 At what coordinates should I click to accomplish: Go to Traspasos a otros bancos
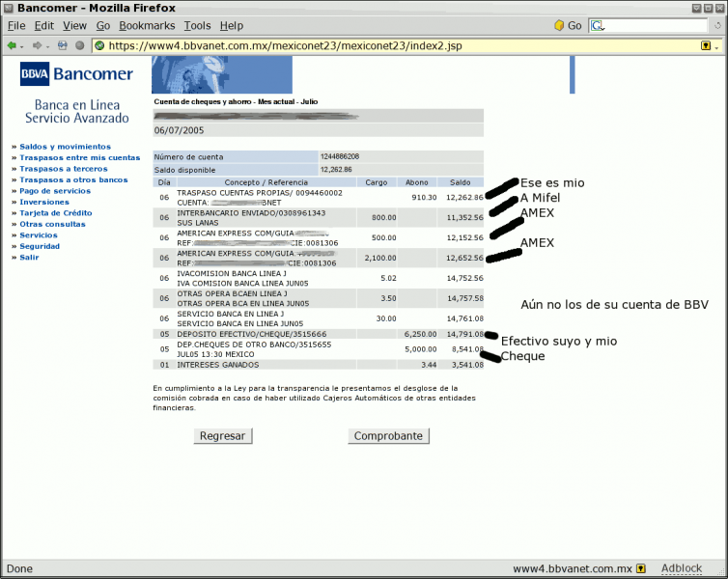pos(73,179)
